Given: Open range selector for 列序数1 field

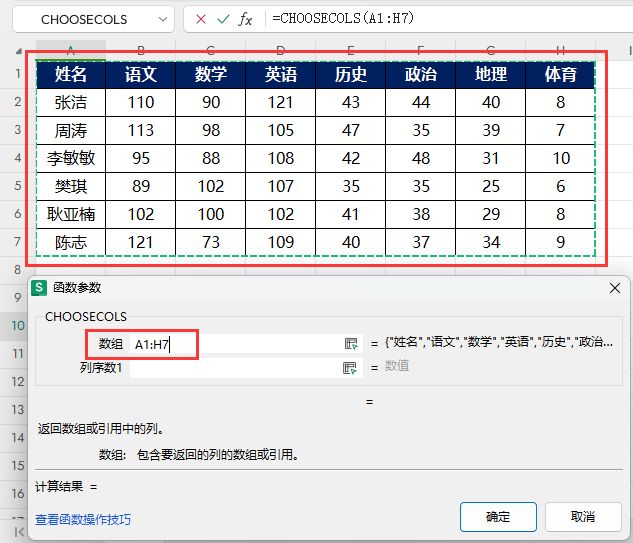Looking at the screenshot, I should [349, 368].
